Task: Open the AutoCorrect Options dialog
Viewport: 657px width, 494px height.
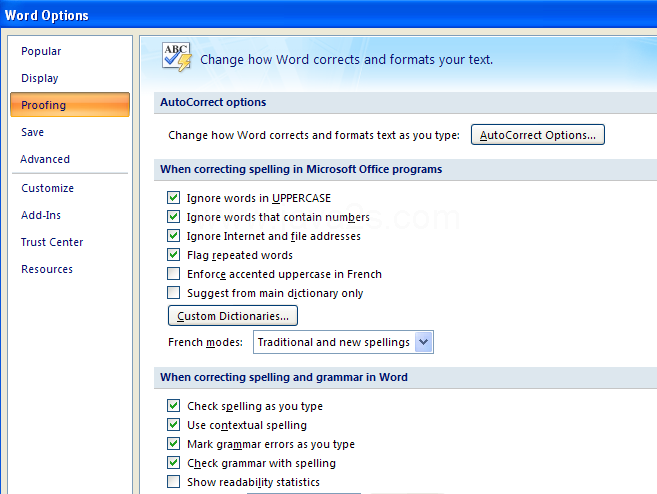Action: (538, 135)
